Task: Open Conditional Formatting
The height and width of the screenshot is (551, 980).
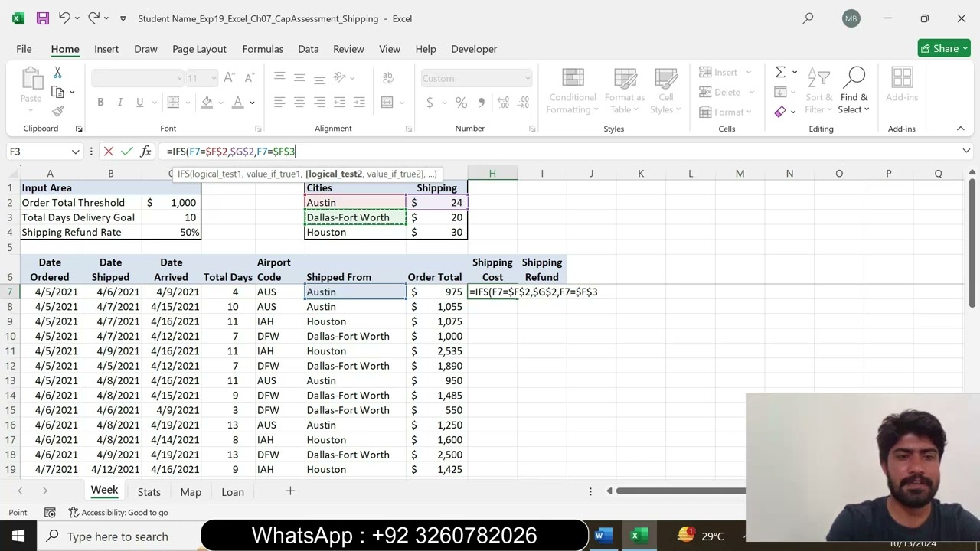Action: tap(572, 92)
